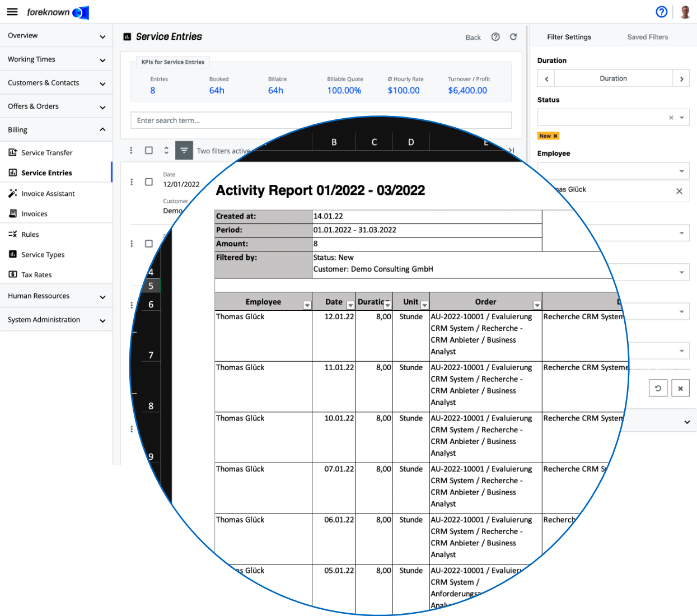Click the Period value cell
Screen dimensions: 697x616
click(427, 230)
